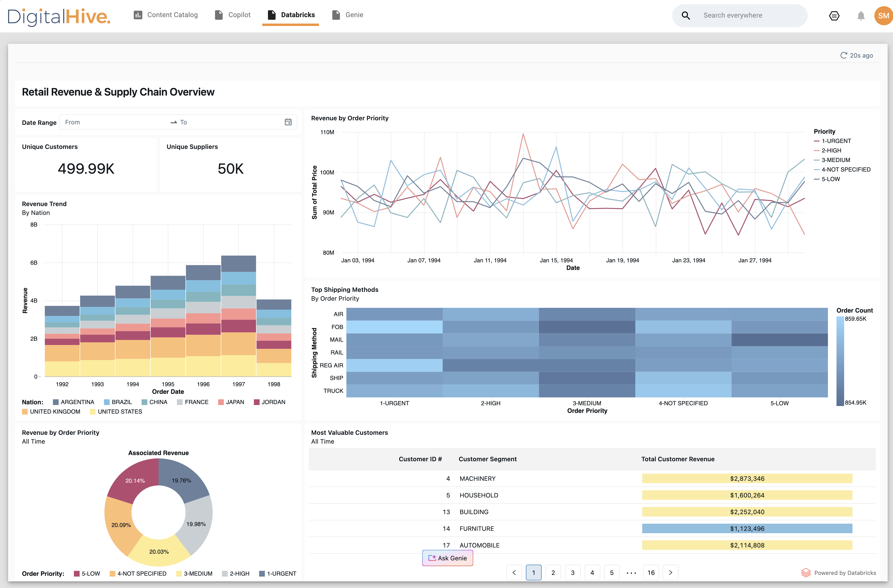This screenshot has height=588, width=893.
Task: Click the SM user avatar
Action: [883, 16]
